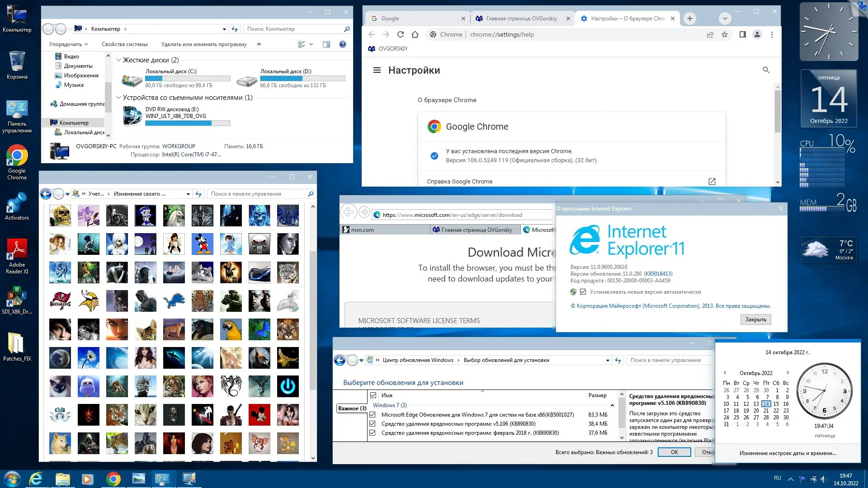
Task: Toggle the select-all updates checkbox beside Имя
Action: [x=373, y=395]
